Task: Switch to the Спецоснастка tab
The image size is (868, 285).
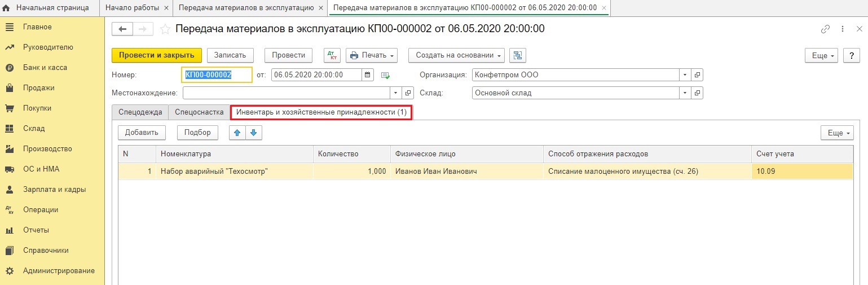Action: point(199,112)
